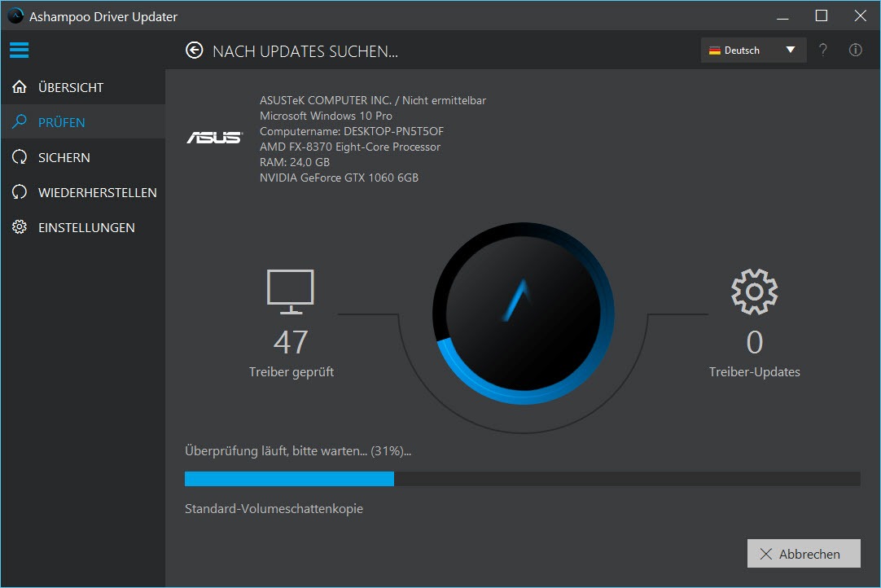
Task: Open help via the question mark icon
Action: coord(822,50)
